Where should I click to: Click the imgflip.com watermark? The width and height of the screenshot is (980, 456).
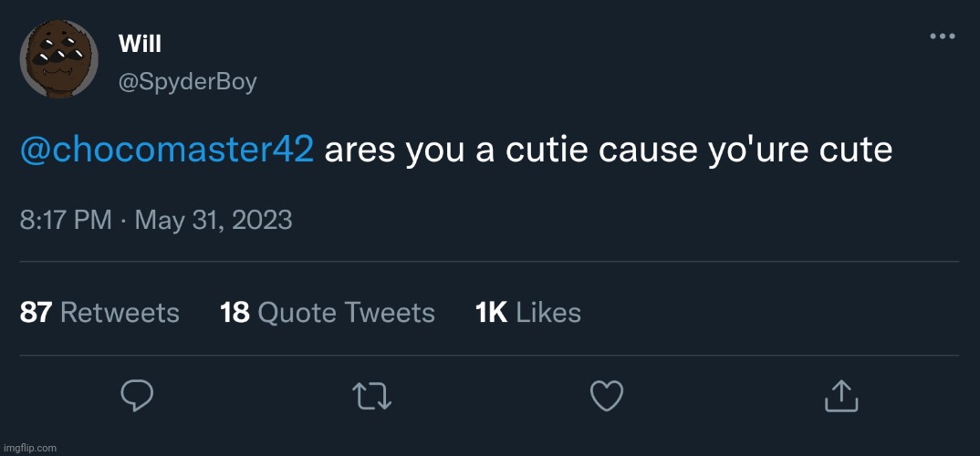click(29, 448)
